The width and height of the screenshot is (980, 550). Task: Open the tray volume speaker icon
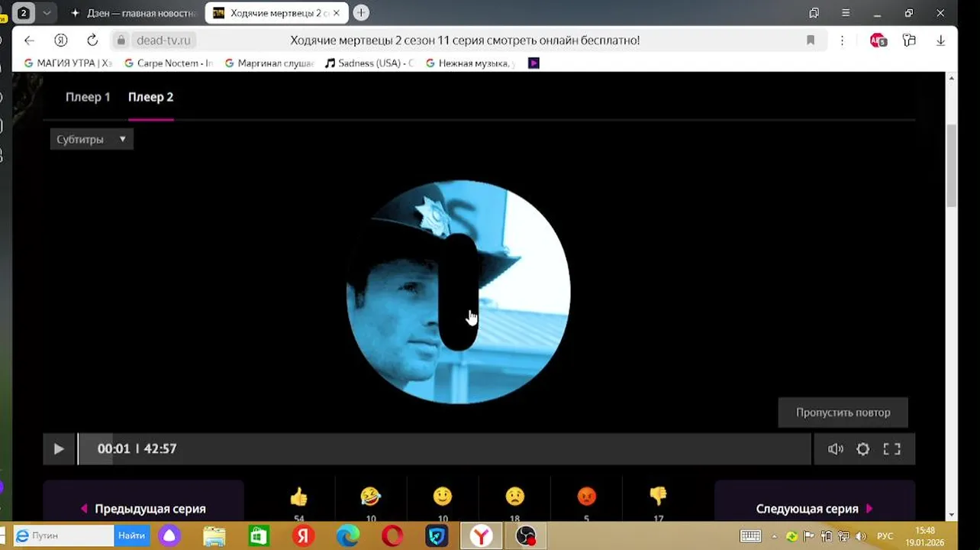coord(861,536)
